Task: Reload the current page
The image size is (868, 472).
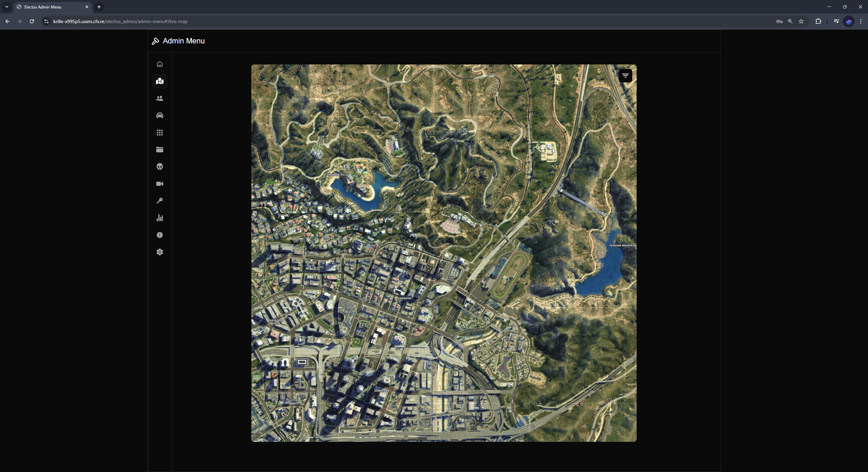Action: [x=32, y=21]
